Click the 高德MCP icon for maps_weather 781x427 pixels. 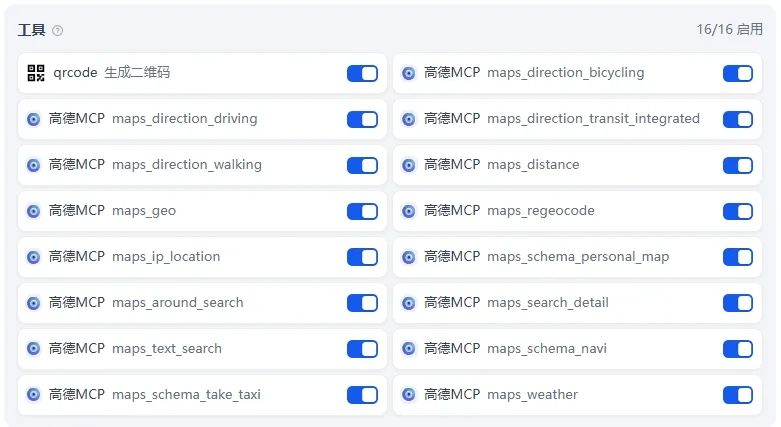tap(408, 395)
